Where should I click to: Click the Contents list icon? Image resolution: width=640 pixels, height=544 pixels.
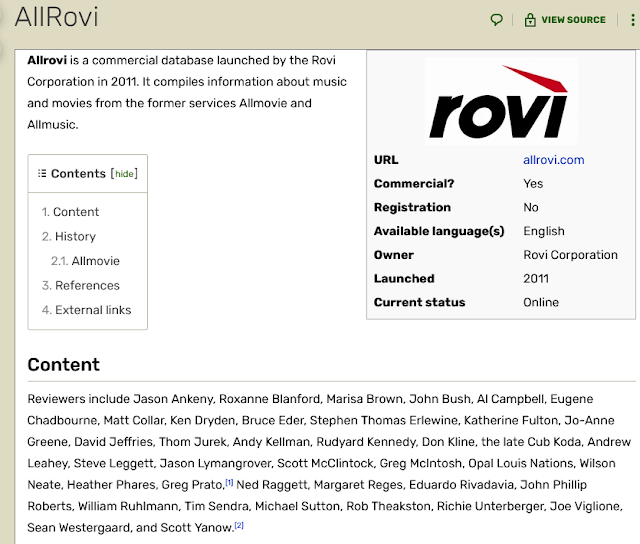(x=42, y=173)
